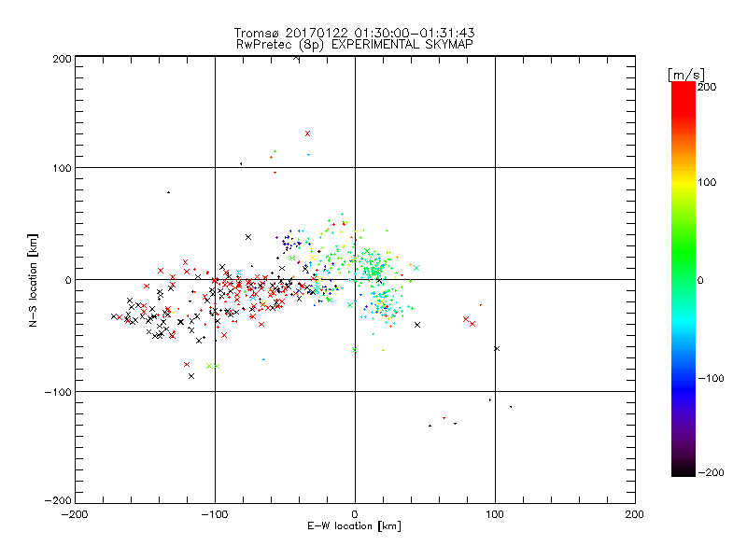The height and width of the screenshot is (560, 747).
Task: Click the N-S axis tick label '-100'
Action: [58, 392]
